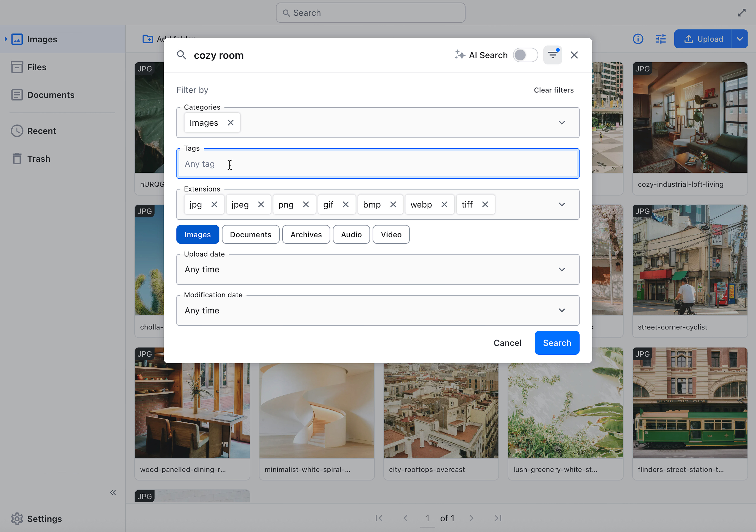Click the top Search bar
This screenshot has height=532, width=756.
click(x=370, y=13)
